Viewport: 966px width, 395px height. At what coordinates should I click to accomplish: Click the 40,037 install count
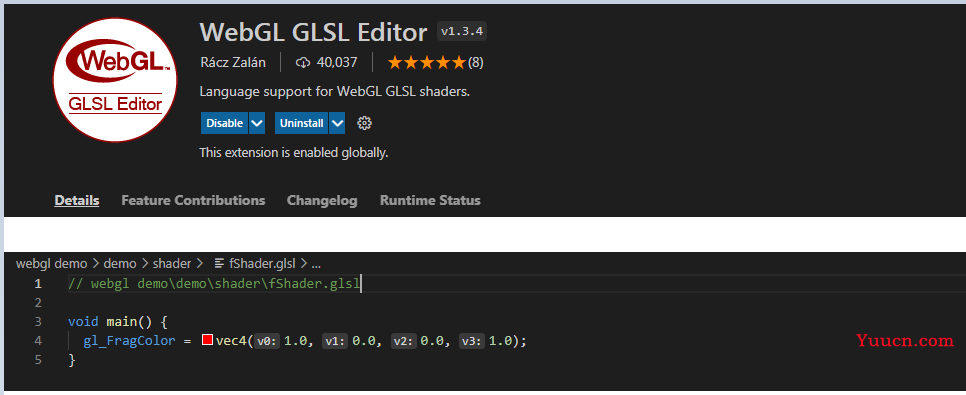pyautogui.click(x=337, y=62)
